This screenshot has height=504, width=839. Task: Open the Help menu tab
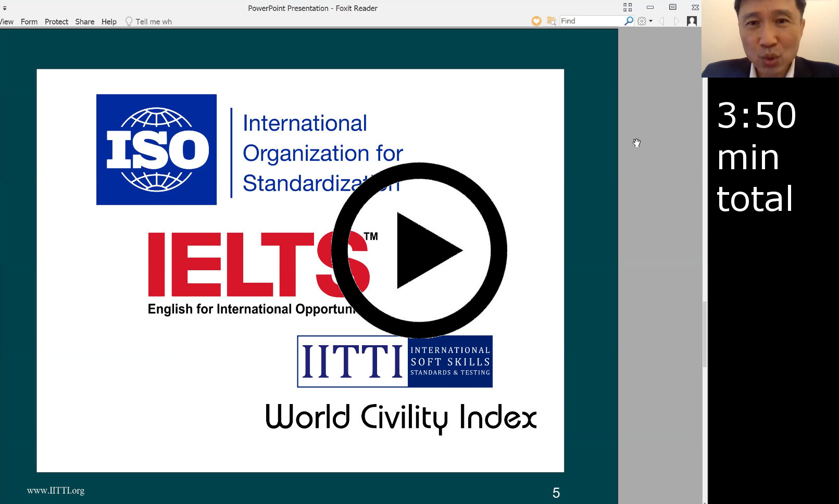pyautogui.click(x=109, y=21)
